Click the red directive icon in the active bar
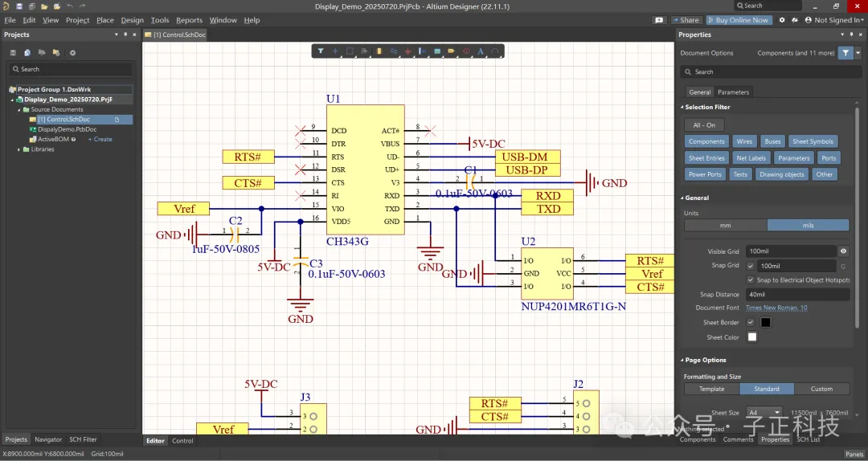Screen dimensions: 868x461 466,51
